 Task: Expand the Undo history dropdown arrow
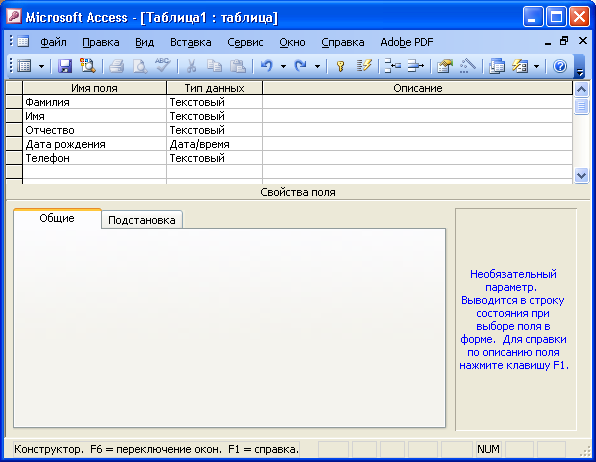pos(283,67)
